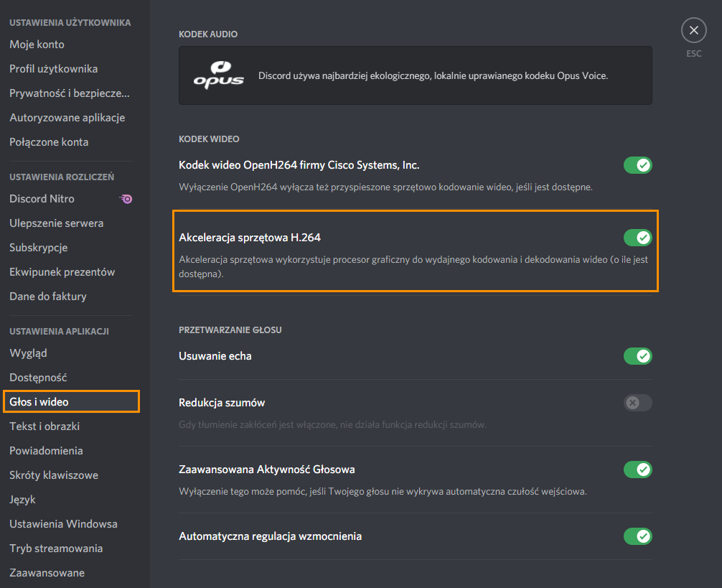This screenshot has width=722, height=588.
Task: Open Skróty klawiszowe page
Action: 54,475
